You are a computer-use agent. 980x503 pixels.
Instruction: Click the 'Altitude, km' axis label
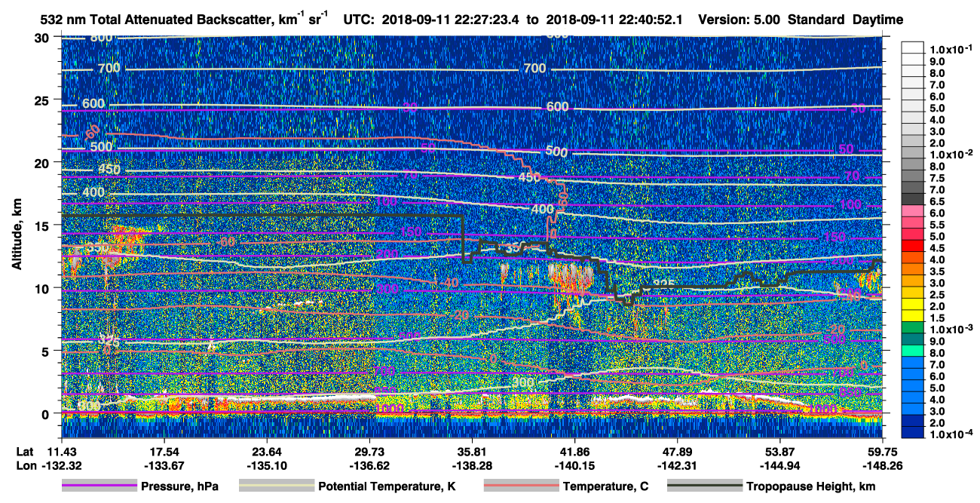click(18, 233)
